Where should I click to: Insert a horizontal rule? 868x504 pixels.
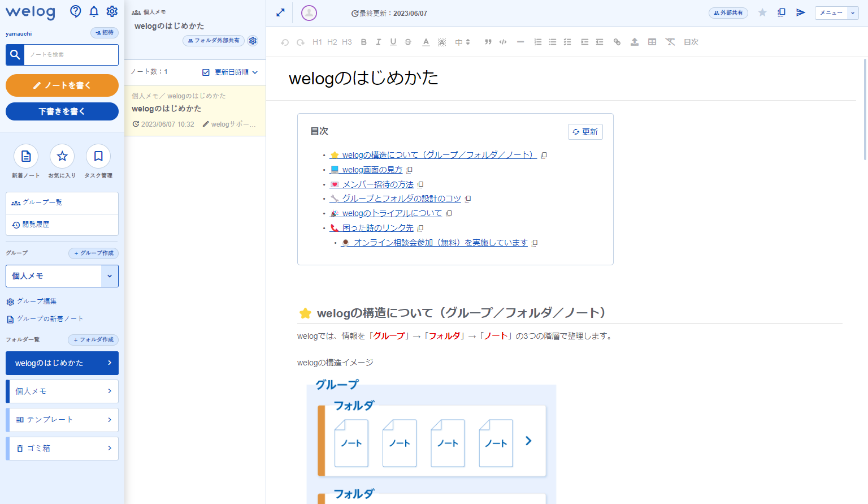[520, 42]
